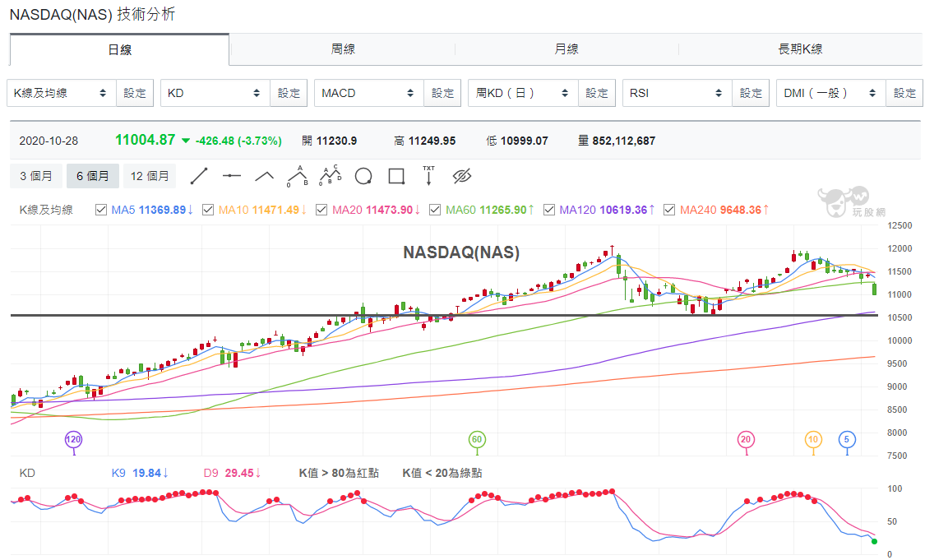This screenshot has width=948, height=560.
Task: Click 設定 next to RSI dropdown
Action: (751, 93)
